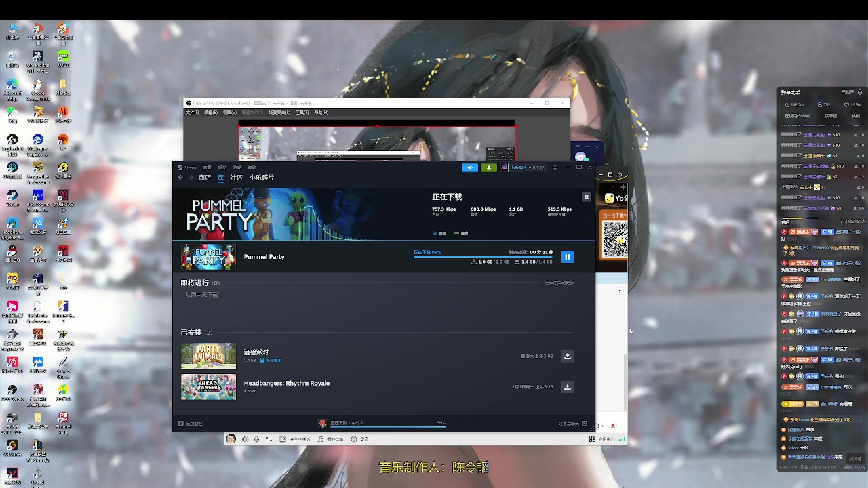Open the 帮助 menu in Steam
Image resolution: width=868 pixels, height=488 pixels.
252,167
